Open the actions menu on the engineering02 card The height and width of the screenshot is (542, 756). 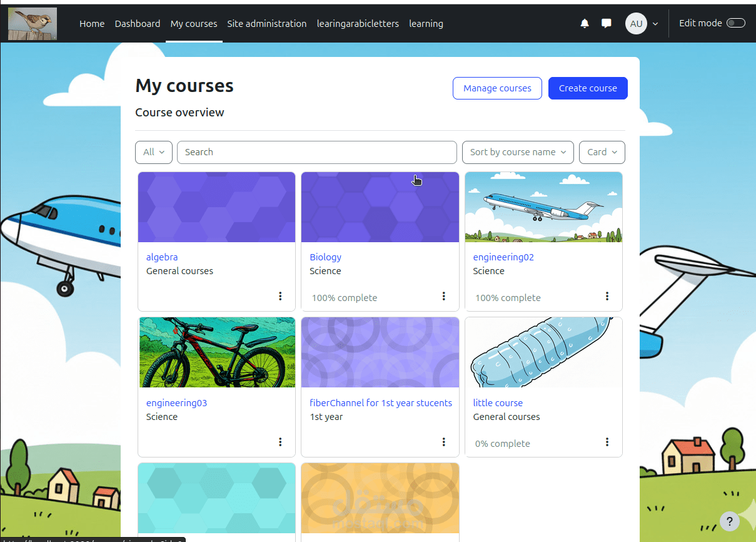[607, 296]
